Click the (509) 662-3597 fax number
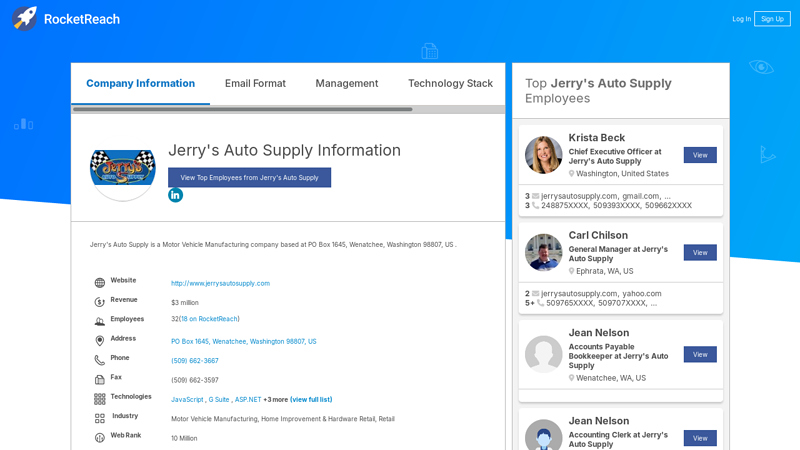The image size is (800, 450). click(194, 380)
